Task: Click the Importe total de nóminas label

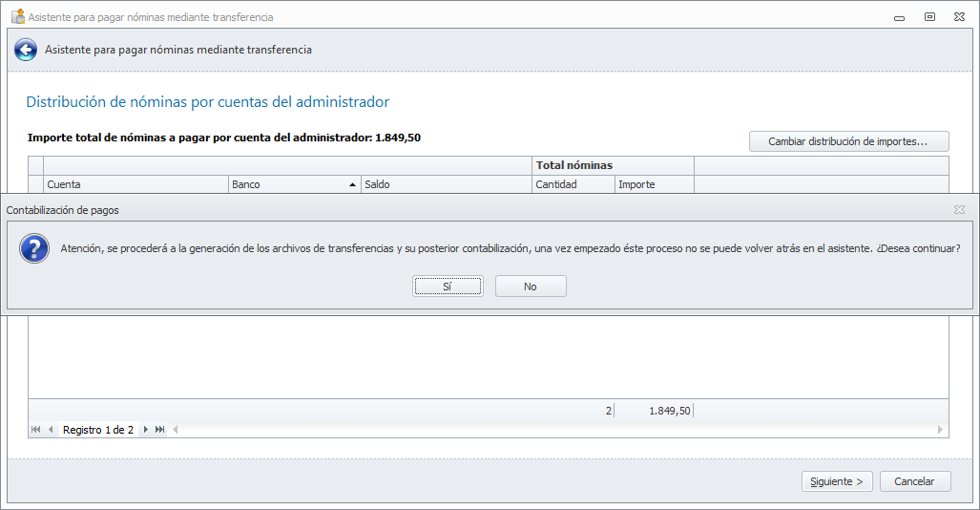Action: pos(223,138)
